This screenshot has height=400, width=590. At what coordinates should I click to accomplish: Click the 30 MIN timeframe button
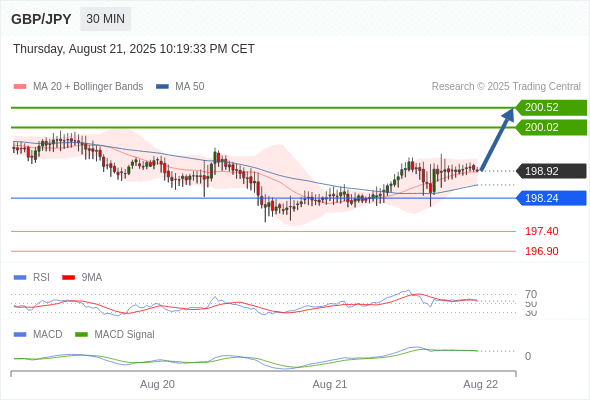point(105,19)
